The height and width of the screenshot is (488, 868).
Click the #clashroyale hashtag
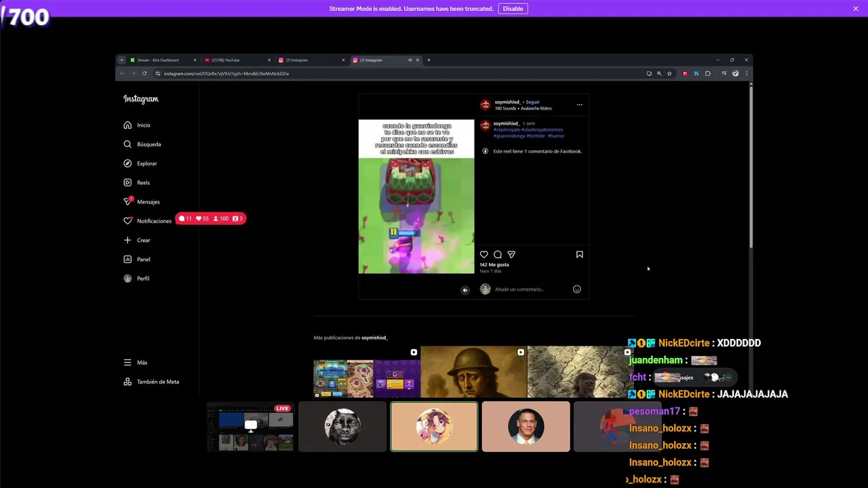pos(507,129)
